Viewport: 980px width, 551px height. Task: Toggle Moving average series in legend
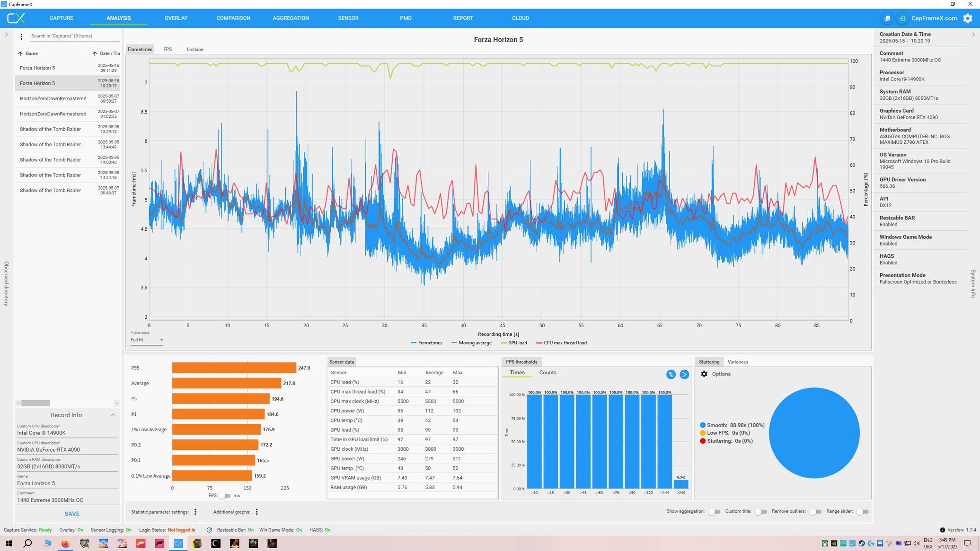coord(471,343)
